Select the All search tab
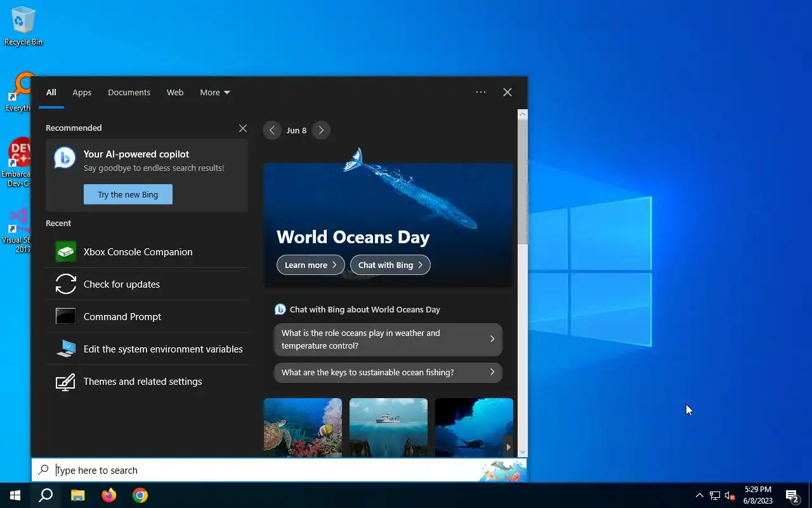The height and width of the screenshot is (508, 812). (51, 92)
